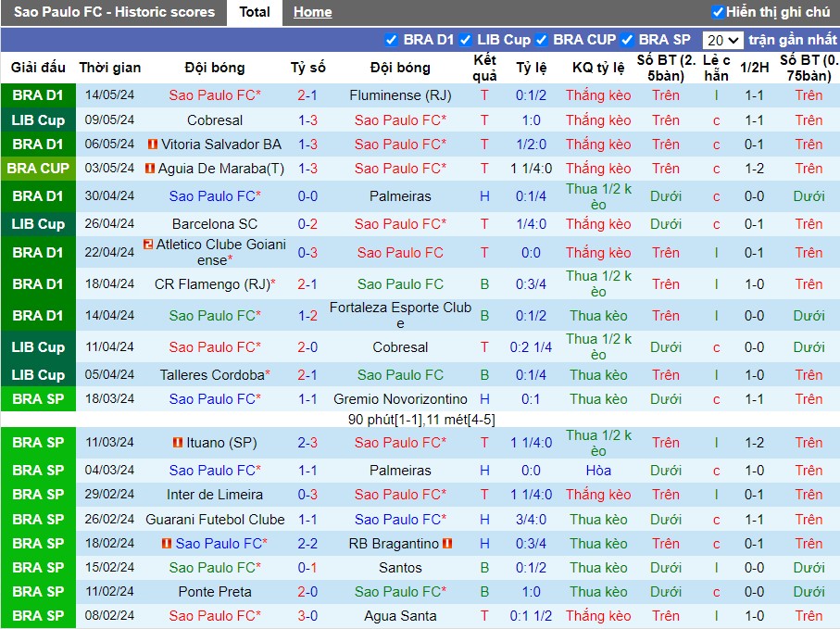The width and height of the screenshot is (840, 629).
Task: Click the 1/2H column header
Action: 754,68
